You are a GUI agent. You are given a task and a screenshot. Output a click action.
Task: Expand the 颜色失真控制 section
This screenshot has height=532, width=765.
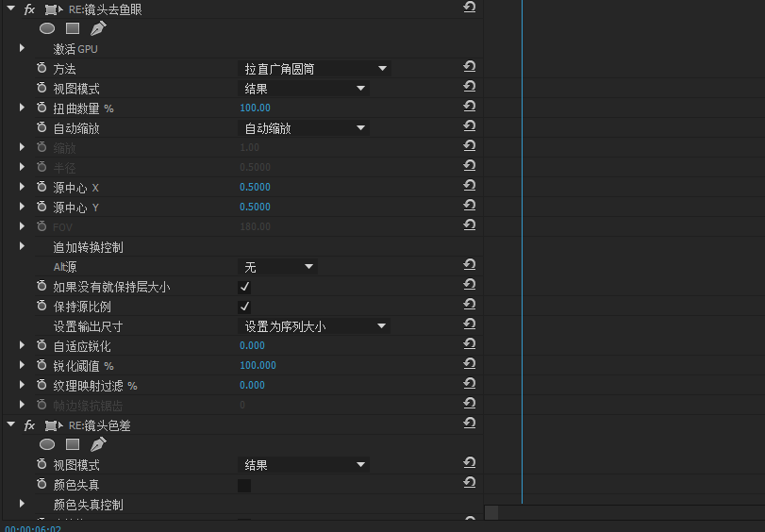(22, 503)
